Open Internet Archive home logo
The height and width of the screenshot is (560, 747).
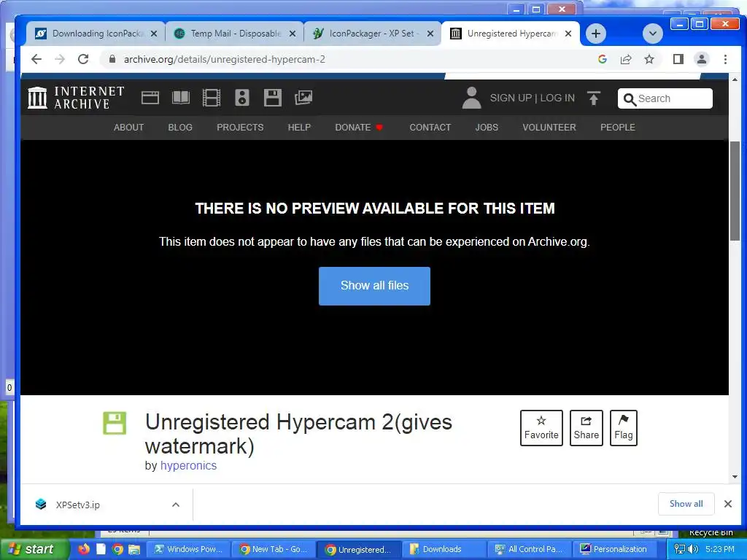click(x=76, y=98)
